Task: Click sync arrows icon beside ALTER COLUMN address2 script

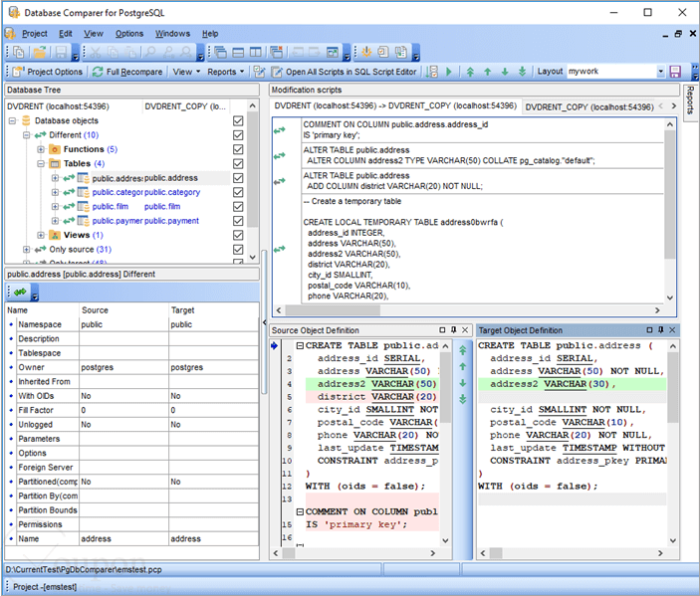Action: click(280, 155)
